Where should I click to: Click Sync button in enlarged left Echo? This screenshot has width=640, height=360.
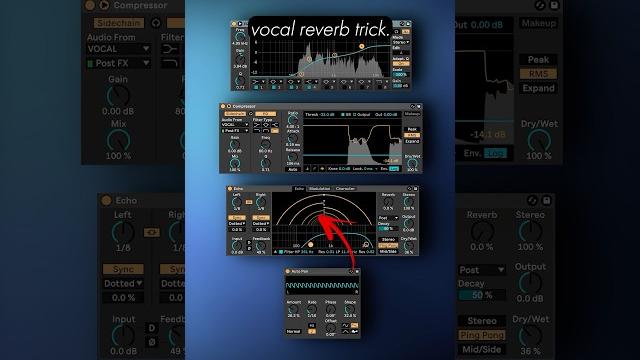(x=123, y=269)
